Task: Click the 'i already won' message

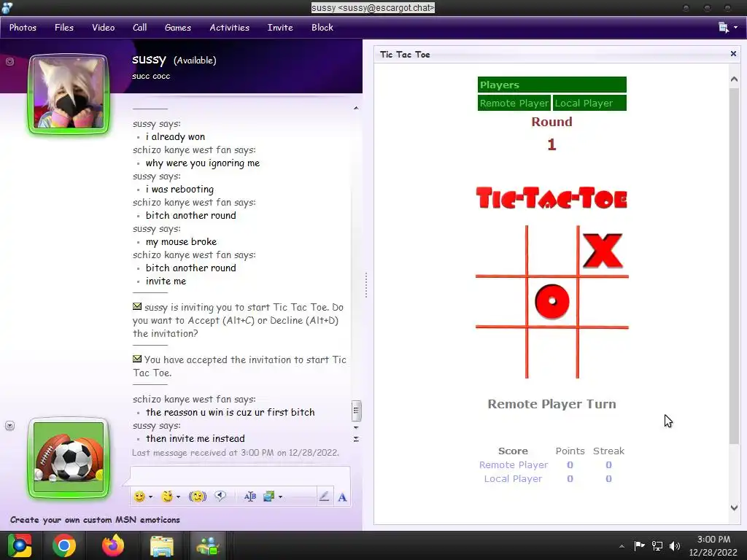Action: click(175, 136)
